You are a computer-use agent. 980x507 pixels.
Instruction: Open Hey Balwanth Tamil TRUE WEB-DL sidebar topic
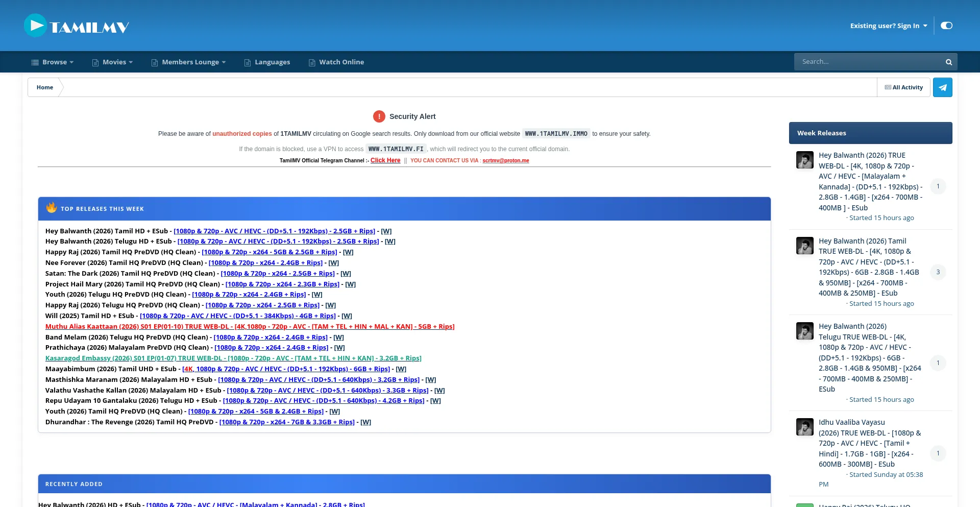(x=869, y=267)
